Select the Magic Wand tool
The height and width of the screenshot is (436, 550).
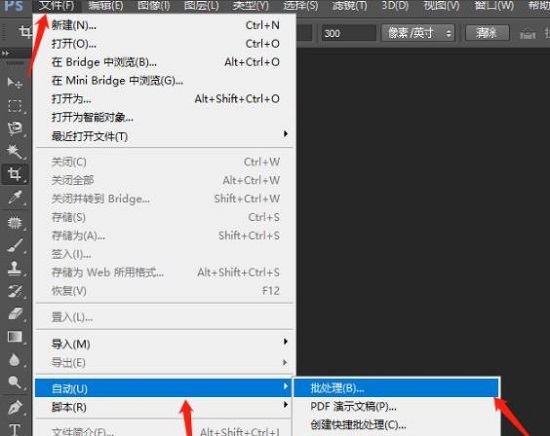[15, 151]
